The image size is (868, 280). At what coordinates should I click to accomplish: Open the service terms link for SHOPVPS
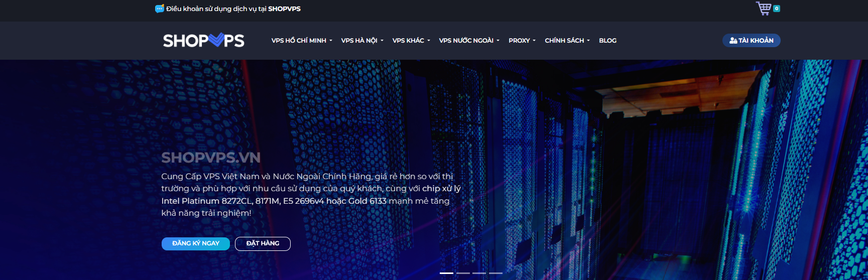[233, 9]
